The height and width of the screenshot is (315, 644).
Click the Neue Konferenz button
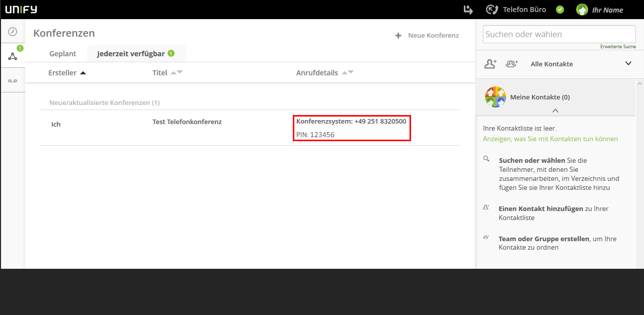427,35
